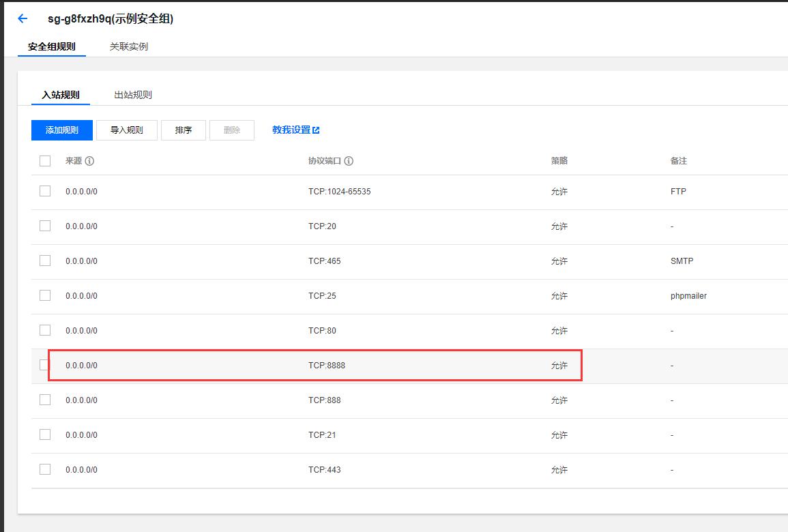Select the checkbox for TCP:465 SMTP rule

click(x=45, y=261)
